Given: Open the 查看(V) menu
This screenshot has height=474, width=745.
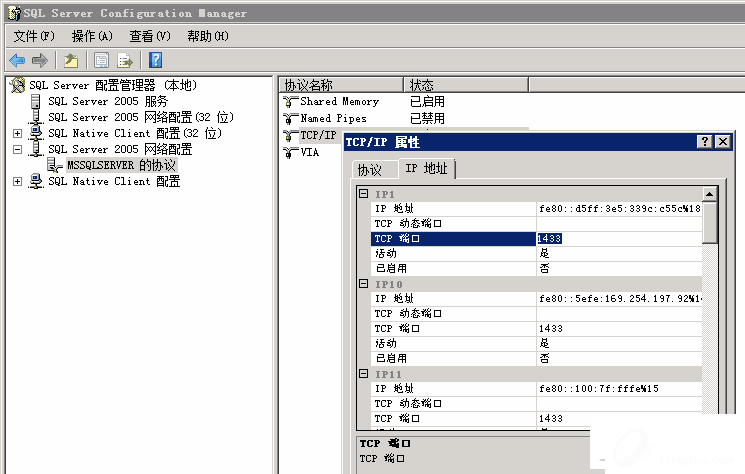Looking at the screenshot, I should click(x=149, y=36).
